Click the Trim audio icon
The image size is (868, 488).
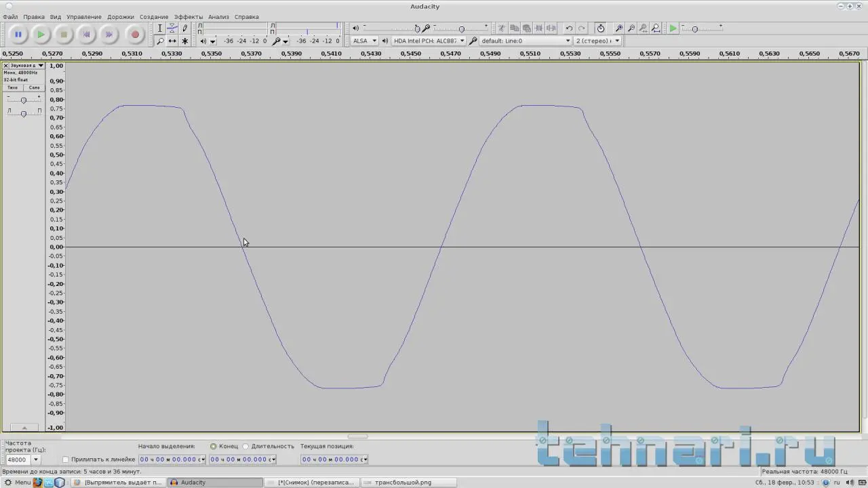pos(538,28)
